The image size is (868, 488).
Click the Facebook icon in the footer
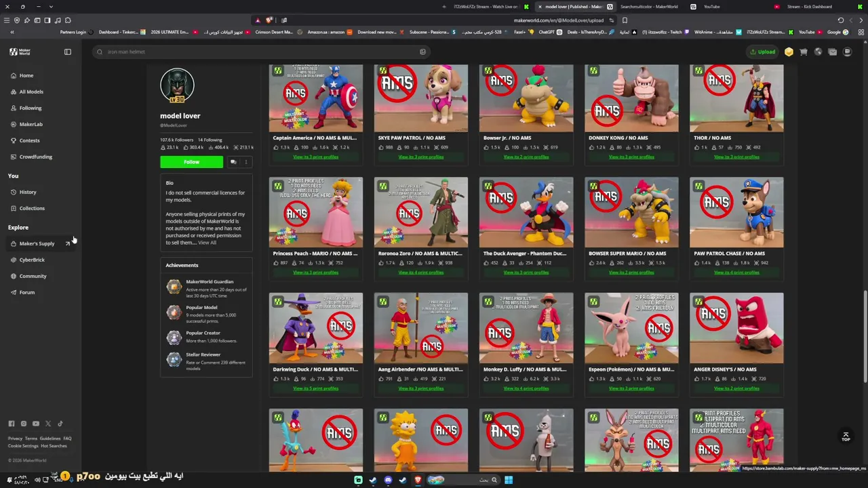click(12, 424)
